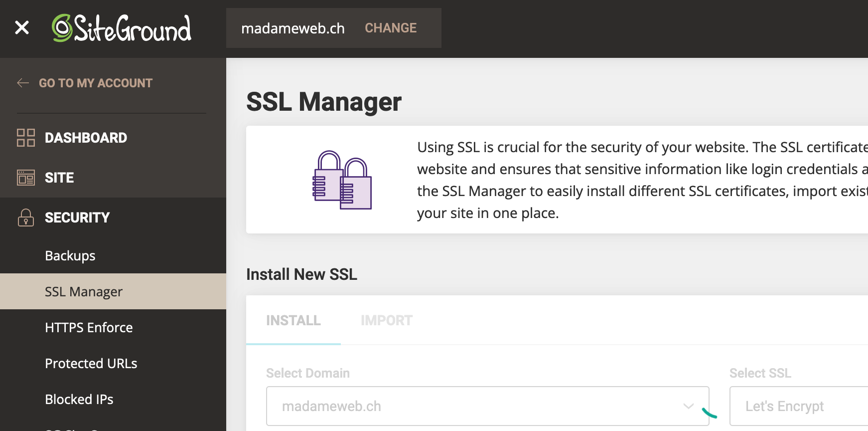The image size is (868, 431).
Task: Open the Protected URLs page
Action: (x=91, y=363)
